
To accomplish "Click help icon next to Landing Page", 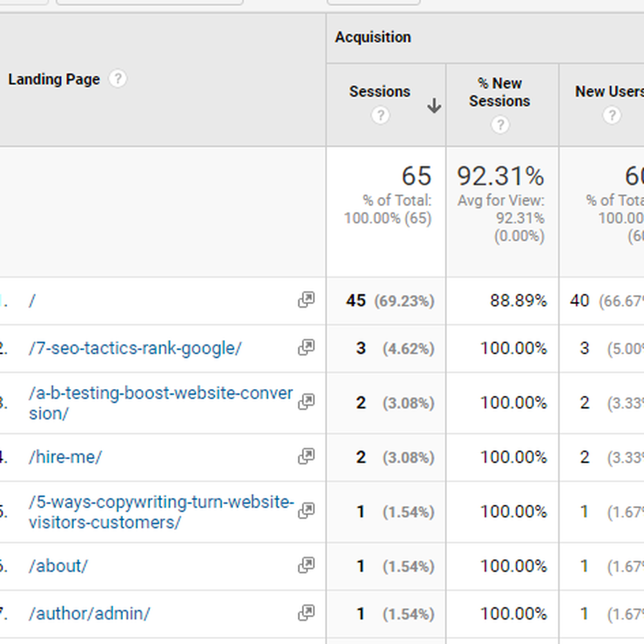I will [x=117, y=79].
